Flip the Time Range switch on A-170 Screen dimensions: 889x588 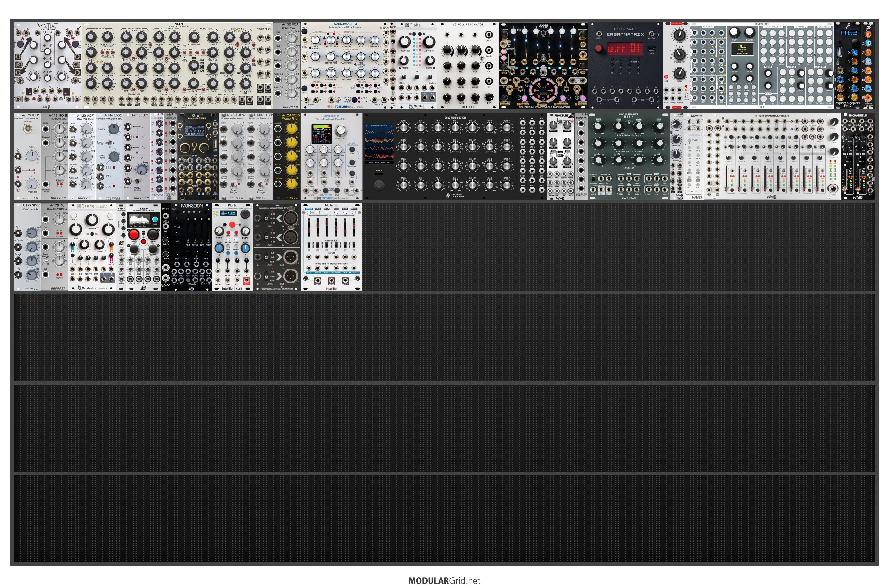tap(46, 261)
